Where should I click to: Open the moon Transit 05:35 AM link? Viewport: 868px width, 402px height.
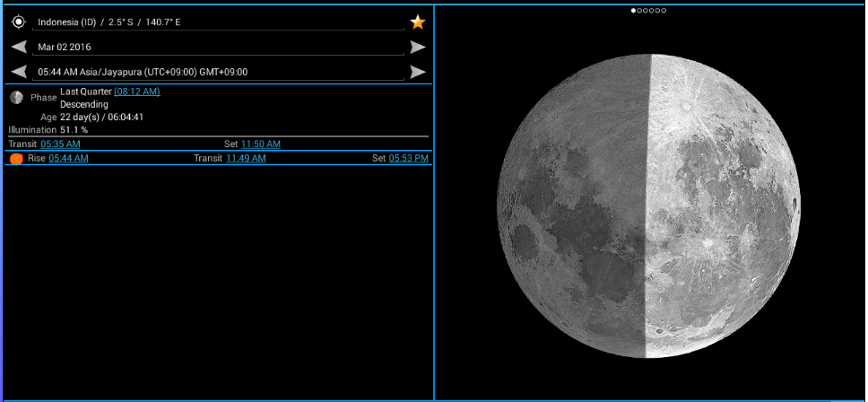[x=60, y=144]
